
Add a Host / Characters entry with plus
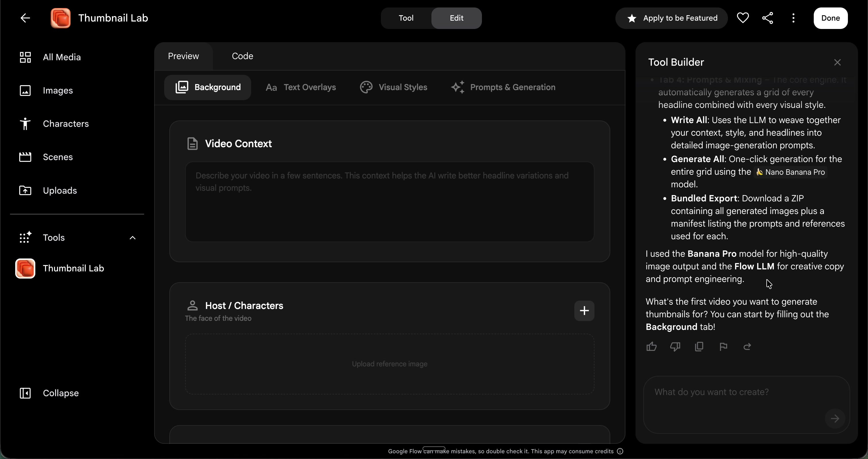tap(584, 311)
